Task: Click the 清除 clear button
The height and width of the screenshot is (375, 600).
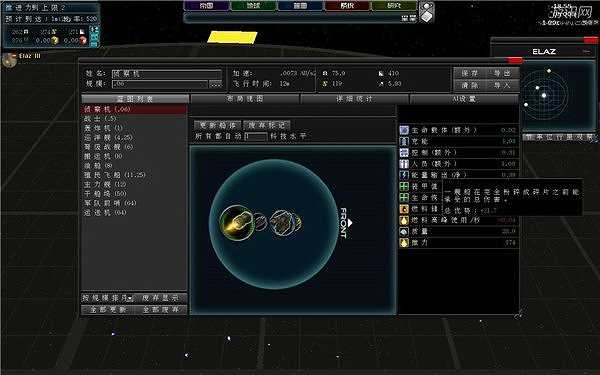Action: 470,85
